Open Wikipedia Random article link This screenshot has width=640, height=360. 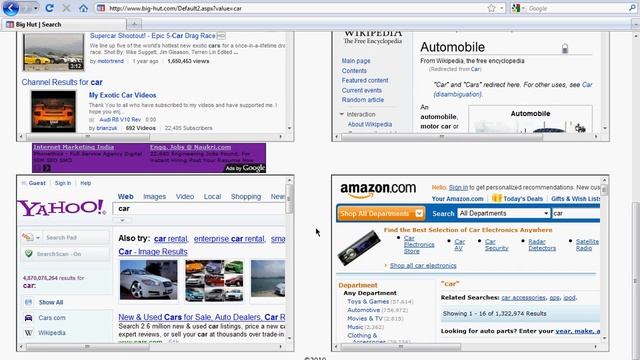362,100
